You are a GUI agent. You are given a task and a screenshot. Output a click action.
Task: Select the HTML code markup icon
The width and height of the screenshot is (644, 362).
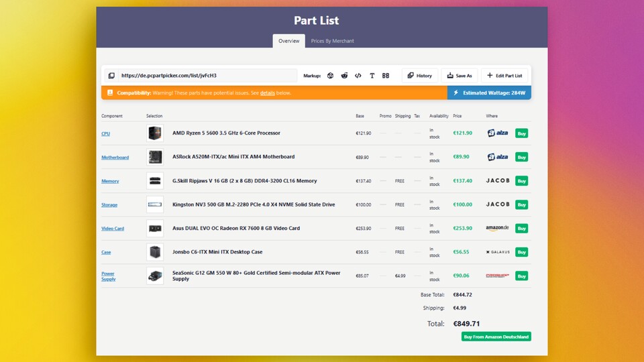358,76
